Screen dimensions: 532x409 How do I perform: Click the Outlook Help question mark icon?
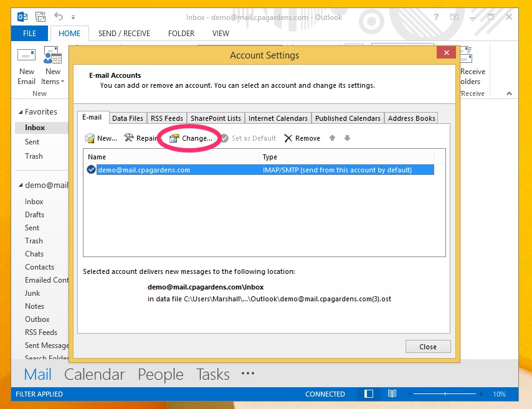pos(436,17)
